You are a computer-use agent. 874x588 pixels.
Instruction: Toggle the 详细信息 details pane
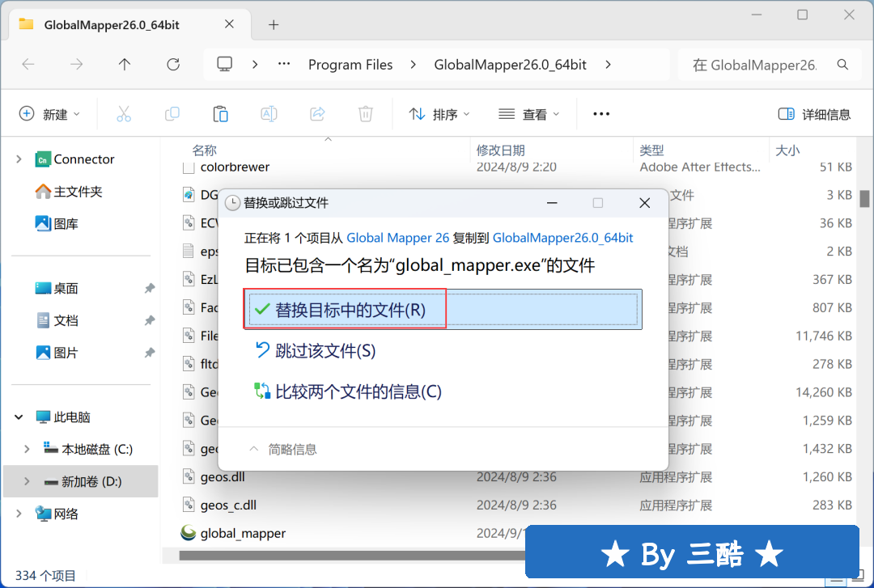[814, 114]
